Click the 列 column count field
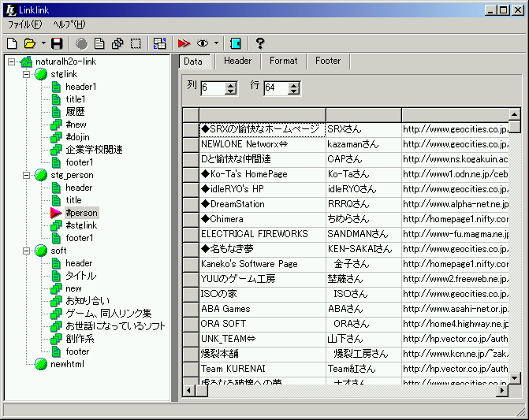This screenshot has height=420, width=529. 213,88
